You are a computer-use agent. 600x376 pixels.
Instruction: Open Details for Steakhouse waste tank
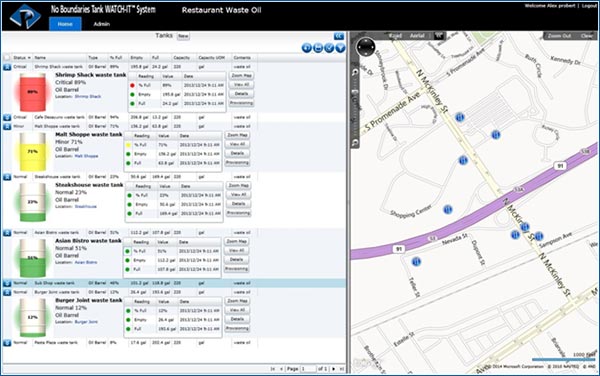[x=239, y=204]
